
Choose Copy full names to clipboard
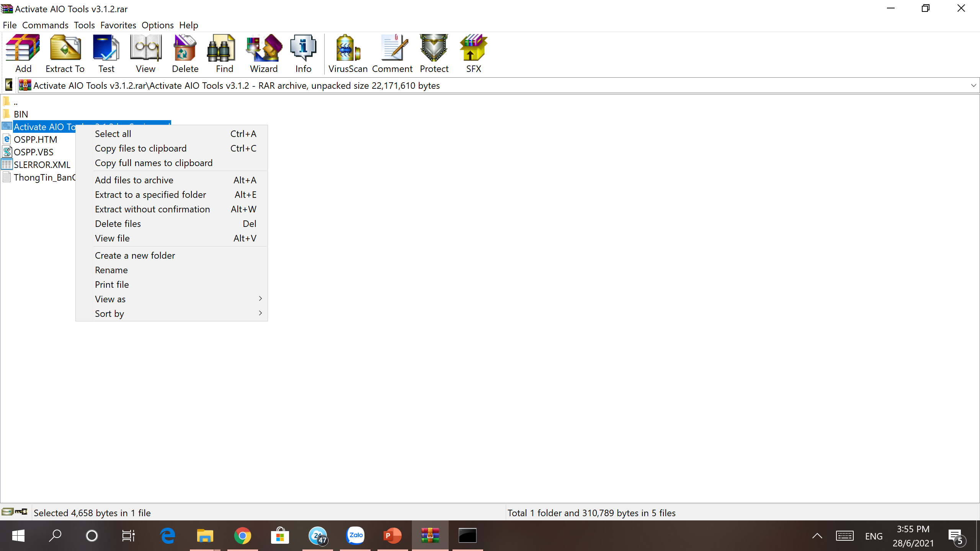(171, 163)
